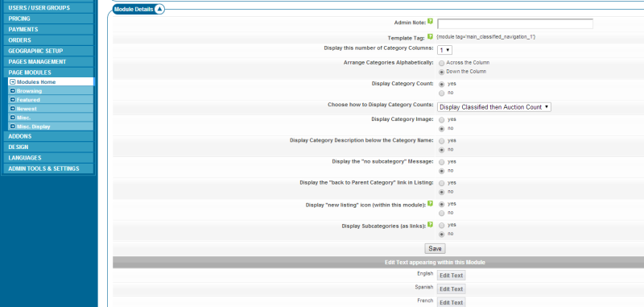Open the Orders menu
The width and height of the screenshot is (644, 307).
point(47,39)
